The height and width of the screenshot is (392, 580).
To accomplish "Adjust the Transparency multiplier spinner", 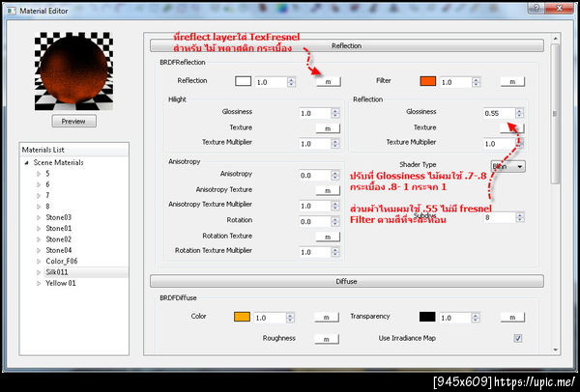I will click(x=476, y=318).
